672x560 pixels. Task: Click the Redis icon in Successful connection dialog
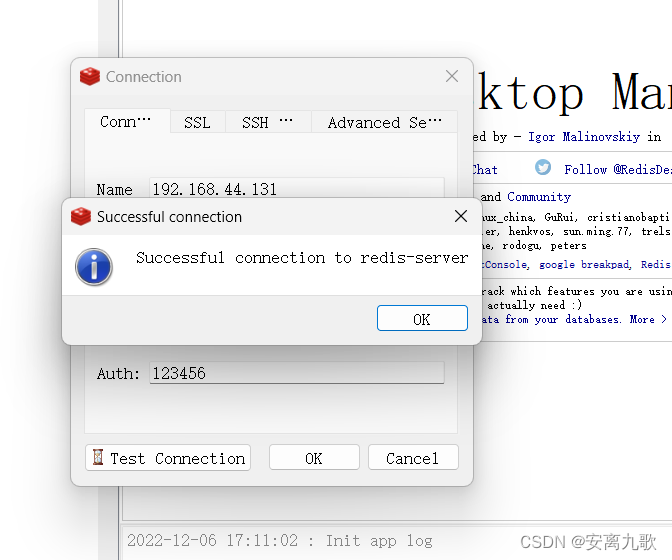(81, 216)
